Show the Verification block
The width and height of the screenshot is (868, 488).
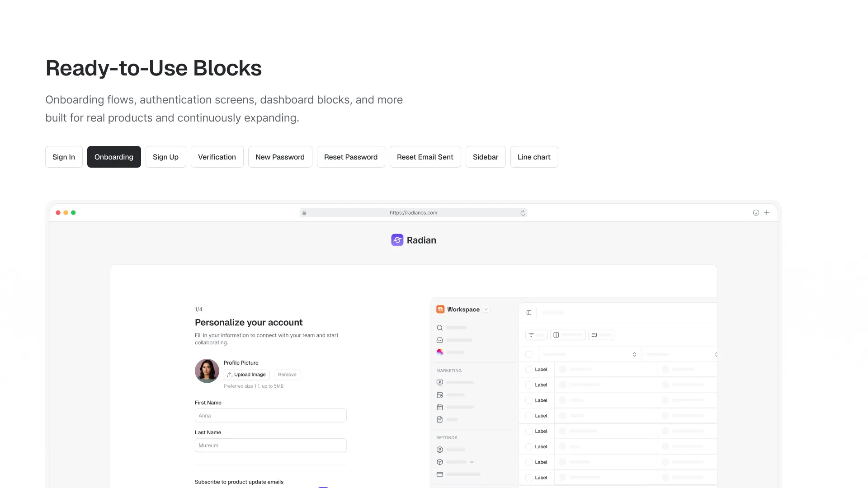click(x=217, y=157)
